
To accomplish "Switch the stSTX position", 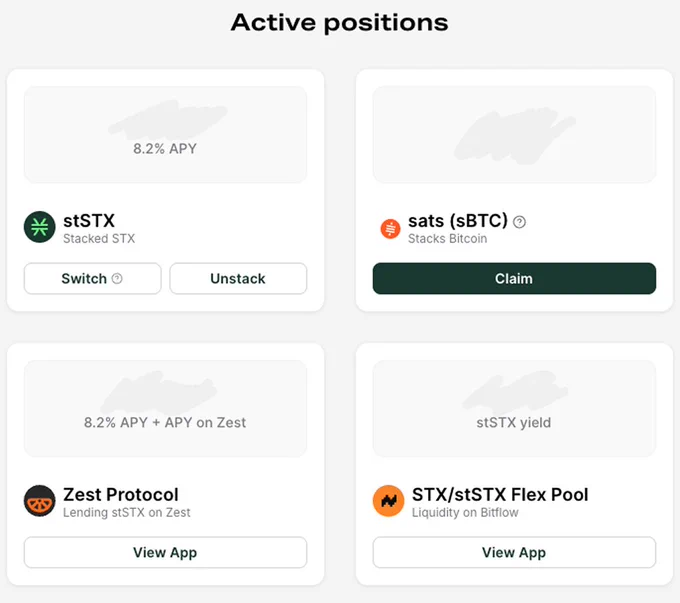I will (92, 279).
